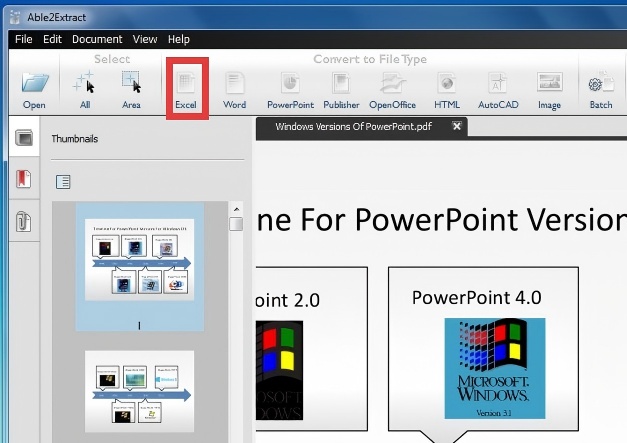Convert document to Word

(235, 90)
